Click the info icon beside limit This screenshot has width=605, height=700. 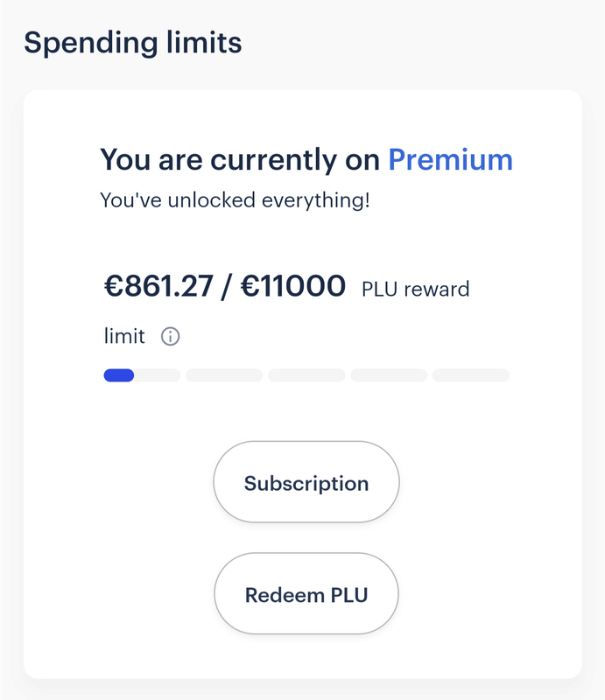pyautogui.click(x=171, y=336)
